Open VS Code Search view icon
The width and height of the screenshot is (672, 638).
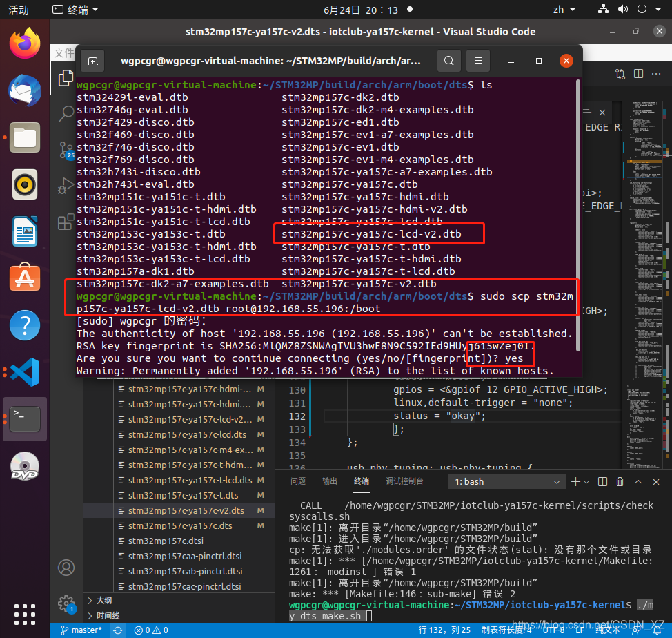(x=66, y=114)
